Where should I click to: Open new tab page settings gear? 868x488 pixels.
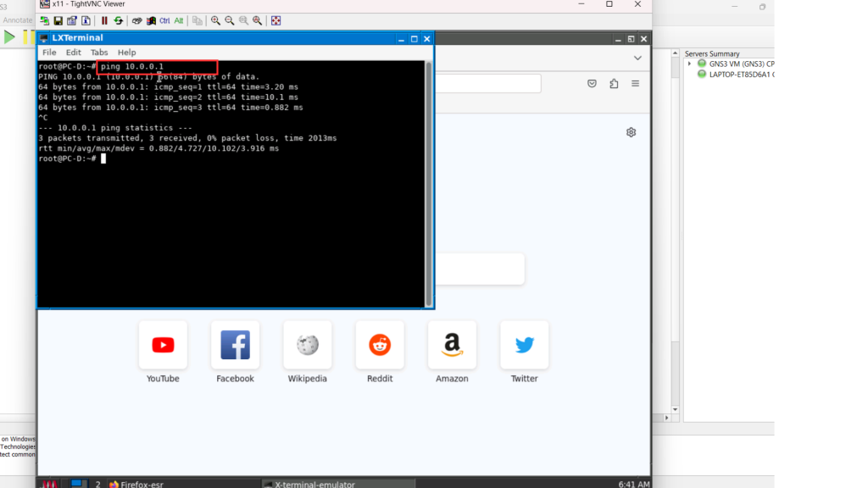tap(631, 132)
